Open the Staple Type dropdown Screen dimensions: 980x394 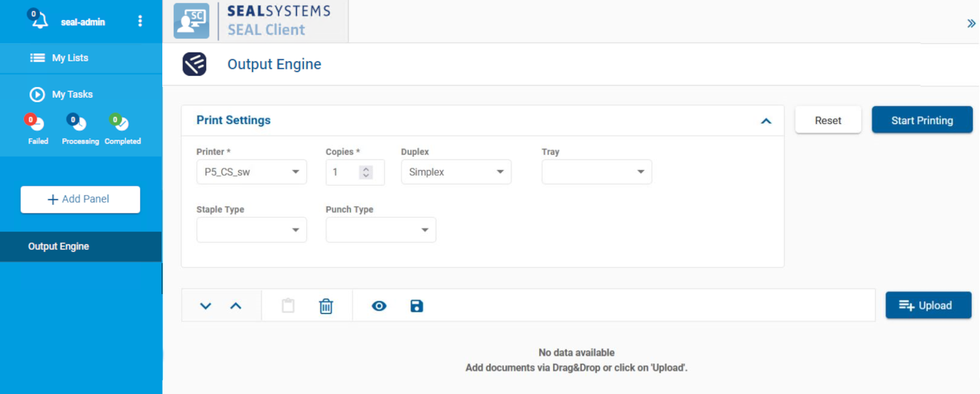point(252,230)
